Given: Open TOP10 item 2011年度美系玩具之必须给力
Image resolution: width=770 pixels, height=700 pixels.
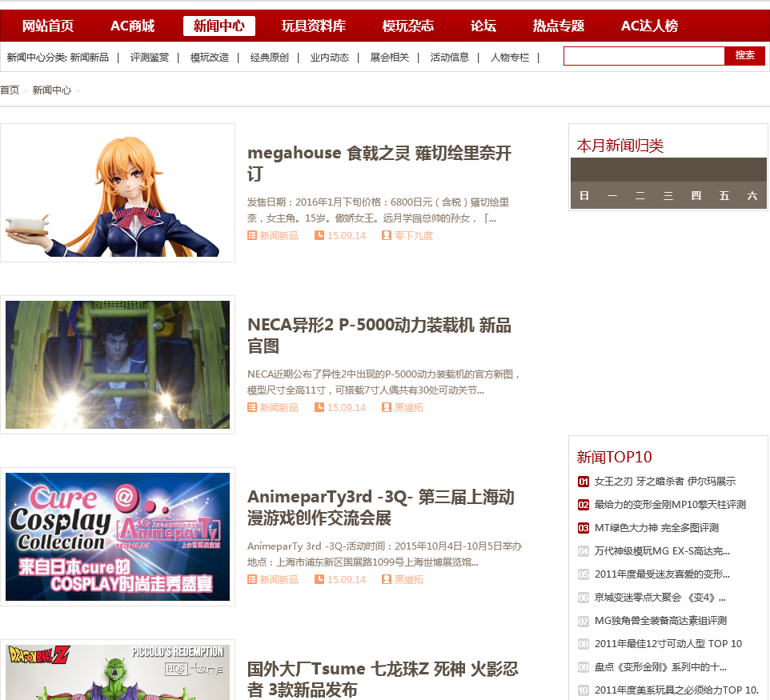Looking at the screenshot, I should (x=676, y=690).
